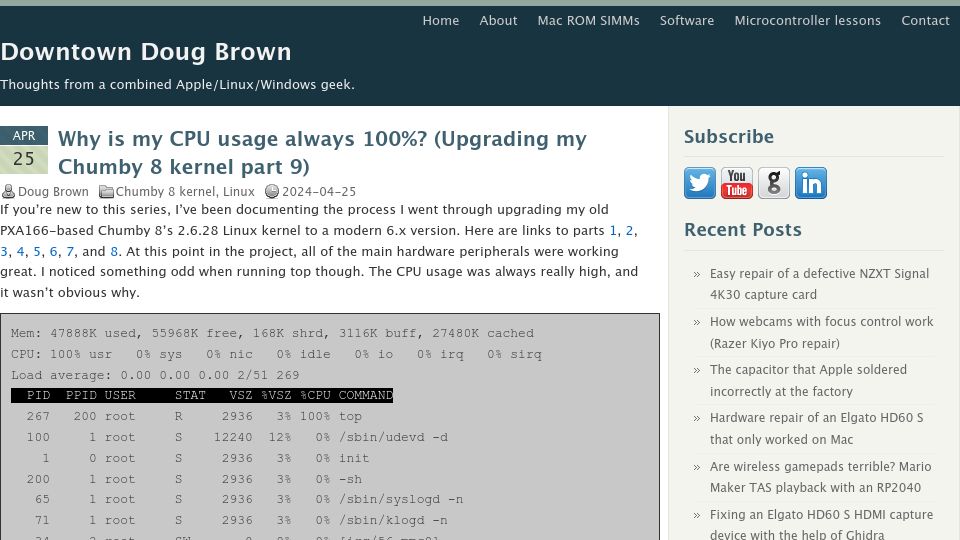Open 'How webcams with focus control work' post

[x=822, y=332]
